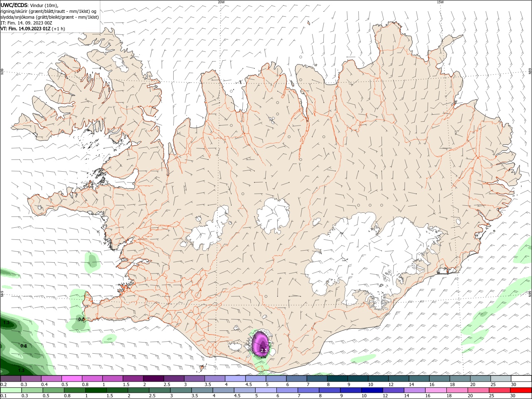Click the '2.5' value on the purple precipitation blob
Image resolution: width=532 pixels, height=399 pixels.
click(x=264, y=351)
